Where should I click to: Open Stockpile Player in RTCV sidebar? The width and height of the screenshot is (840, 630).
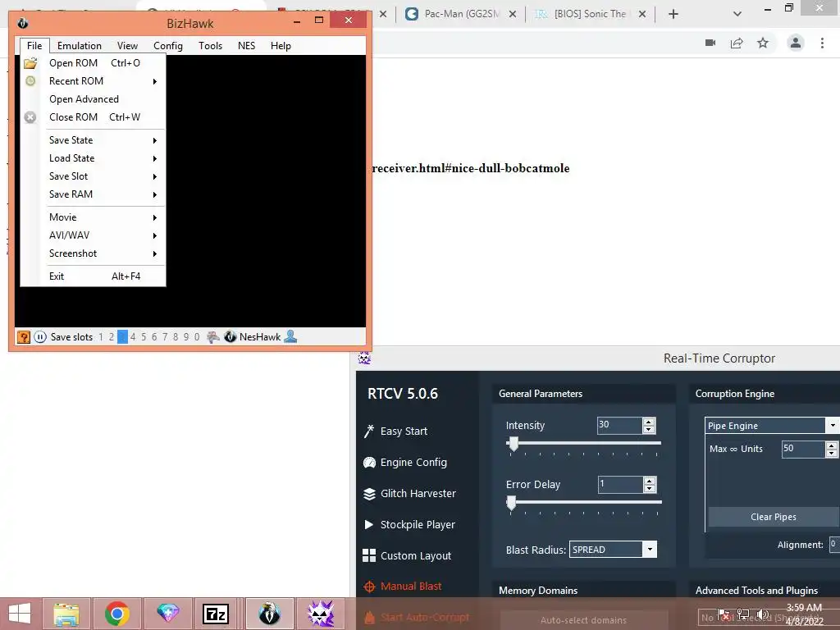pyautogui.click(x=409, y=524)
